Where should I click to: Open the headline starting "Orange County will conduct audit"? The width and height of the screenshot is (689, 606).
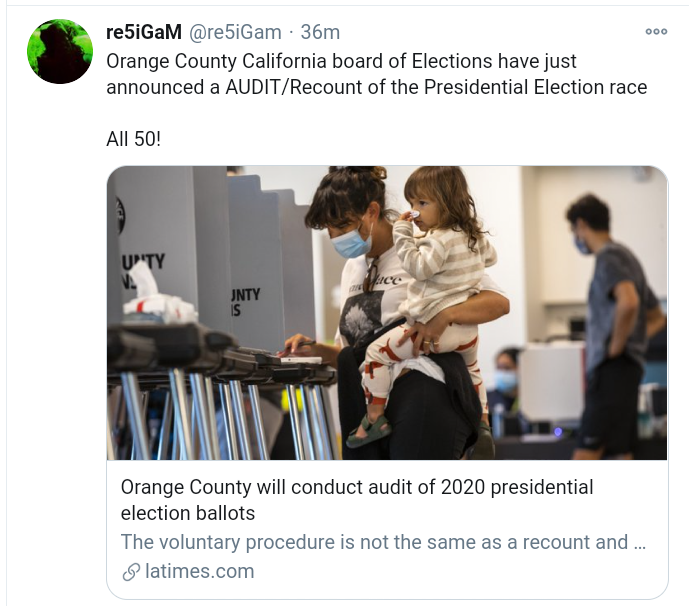(356, 488)
